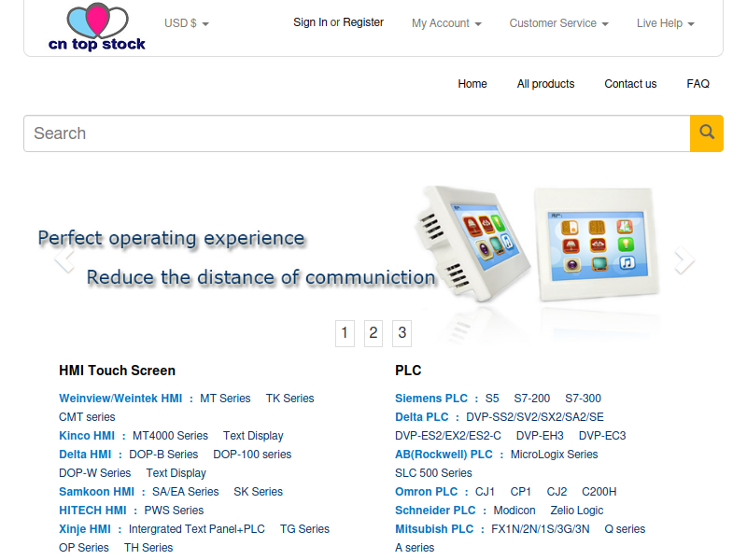The width and height of the screenshot is (747, 560).
Task: Open SK Series link
Action: (x=258, y=492)
